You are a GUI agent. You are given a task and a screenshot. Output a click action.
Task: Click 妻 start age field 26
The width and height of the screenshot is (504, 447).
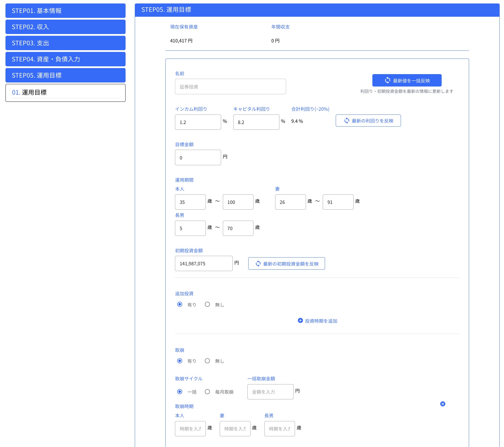click(x=290, y=202)
